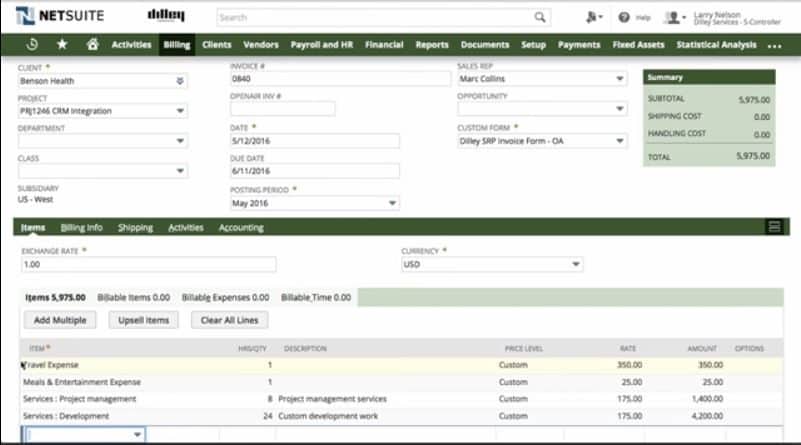Screen dimensions: 801x445
Task: Open the Currency dropdown
Action: pos(576,264)
